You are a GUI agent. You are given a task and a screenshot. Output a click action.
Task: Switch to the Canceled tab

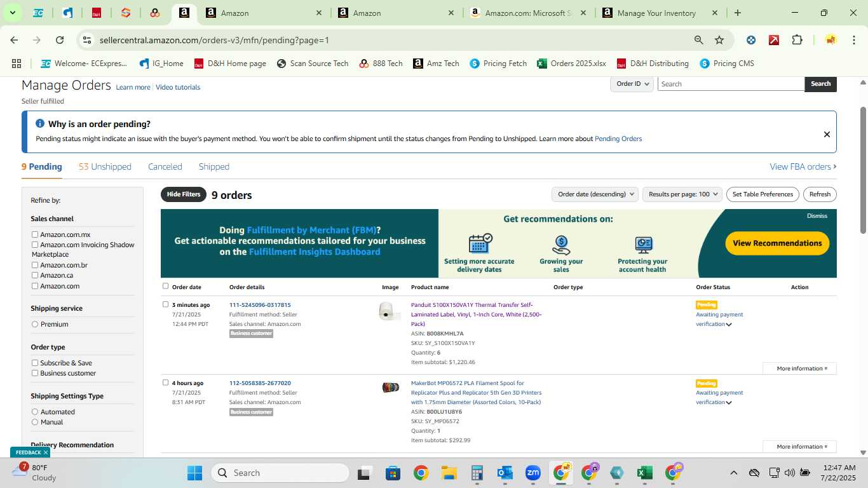click(165, 166)
